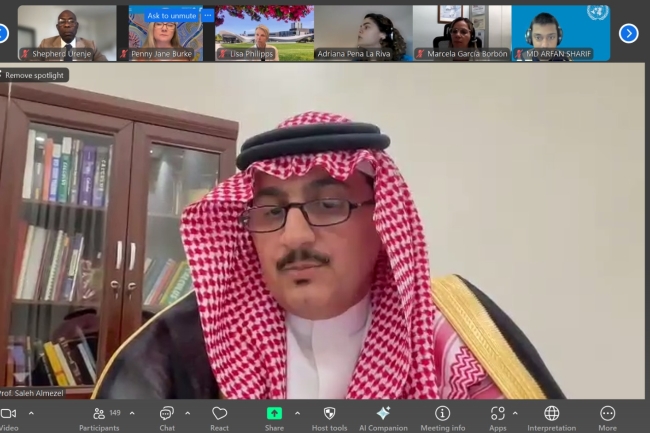Click the muted mic icon on Lisa Philipps
Screen dimensions: 650x433
223,53
